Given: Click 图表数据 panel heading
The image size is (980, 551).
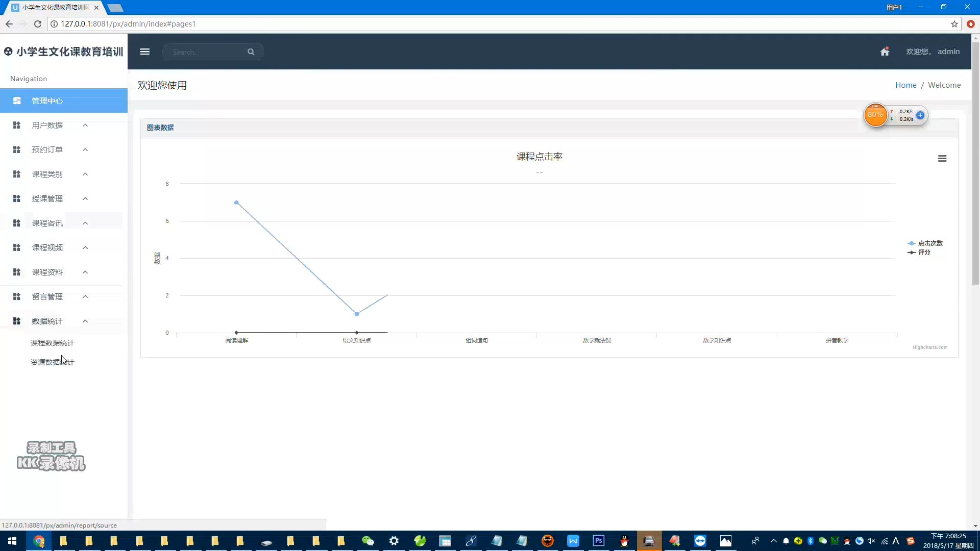Looking at the screenshot, I should click(160, 128).
